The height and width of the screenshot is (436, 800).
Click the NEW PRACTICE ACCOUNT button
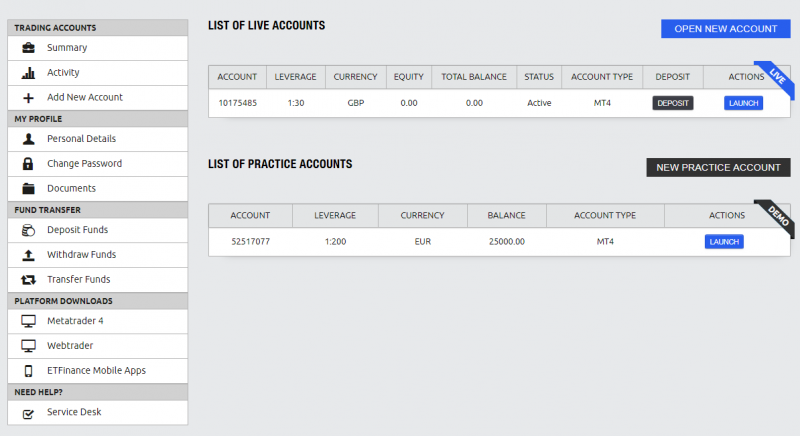point(718,167)
